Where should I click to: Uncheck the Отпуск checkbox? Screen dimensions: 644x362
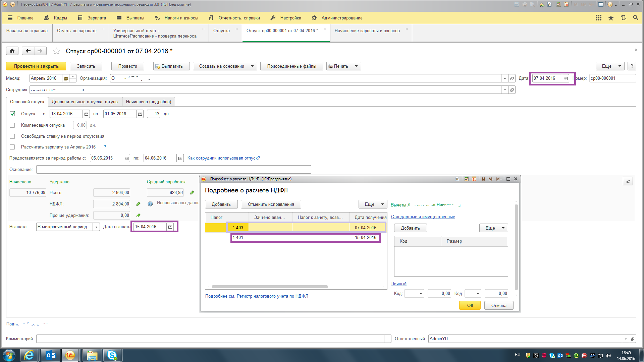tap(12, 114)
